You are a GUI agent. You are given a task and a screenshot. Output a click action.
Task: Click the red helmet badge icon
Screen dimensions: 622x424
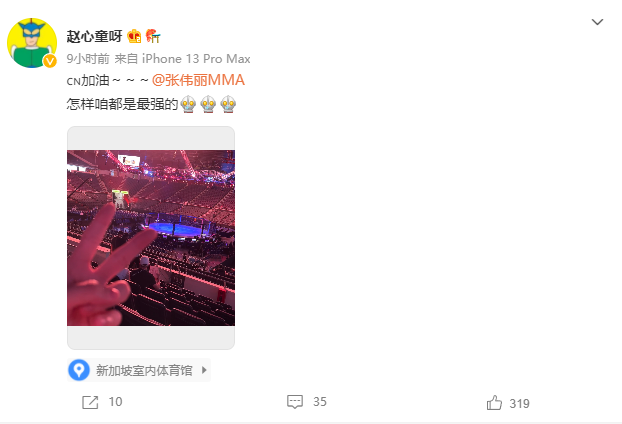pyautogui.click(x=153, y=36)
